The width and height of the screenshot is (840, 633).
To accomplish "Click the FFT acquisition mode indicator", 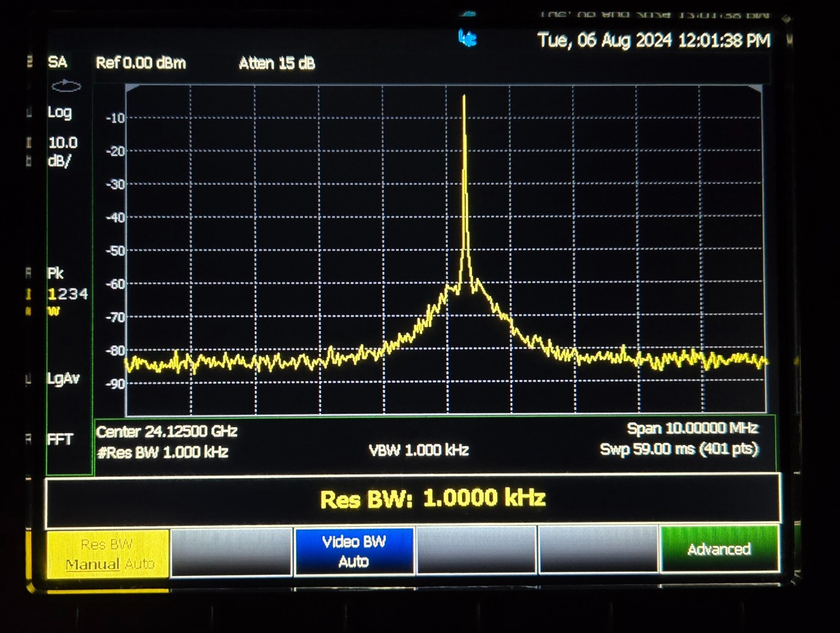I will (60, 438).
